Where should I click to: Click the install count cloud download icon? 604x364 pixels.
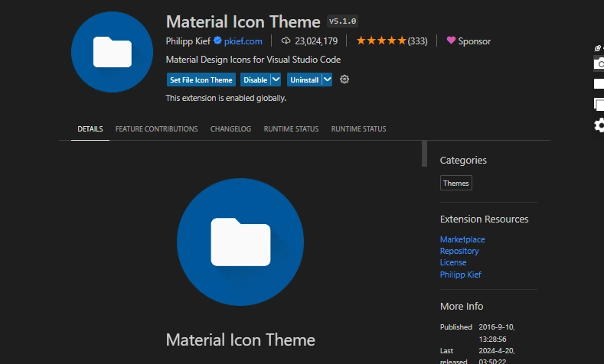286,41
